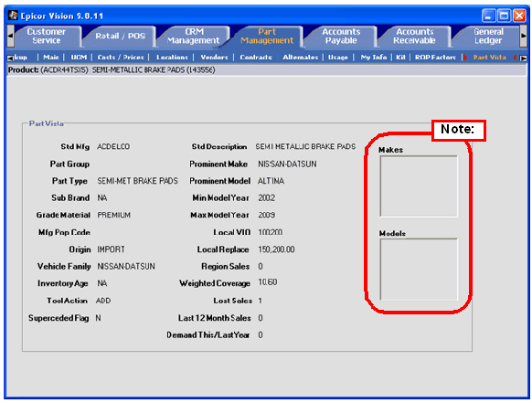
Task: Click right arrow of the sub-menu bar
Action: tap(524, 58)
